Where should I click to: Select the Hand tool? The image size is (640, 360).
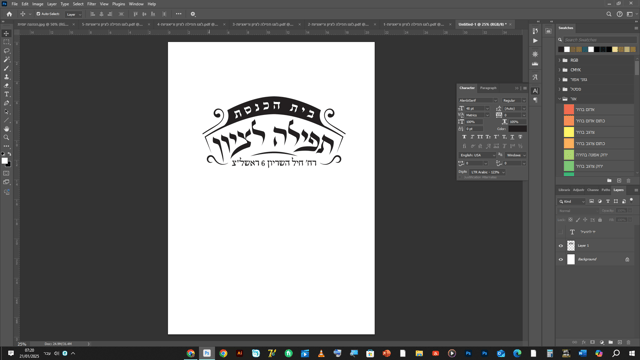pyautogui.click(x=7, y=129)
